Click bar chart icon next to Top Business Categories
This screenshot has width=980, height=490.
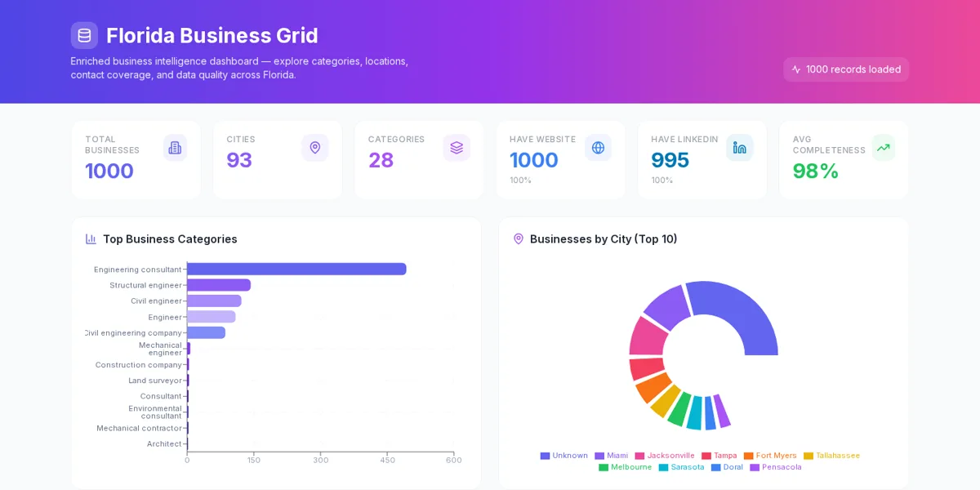click(x=91, y=239)
